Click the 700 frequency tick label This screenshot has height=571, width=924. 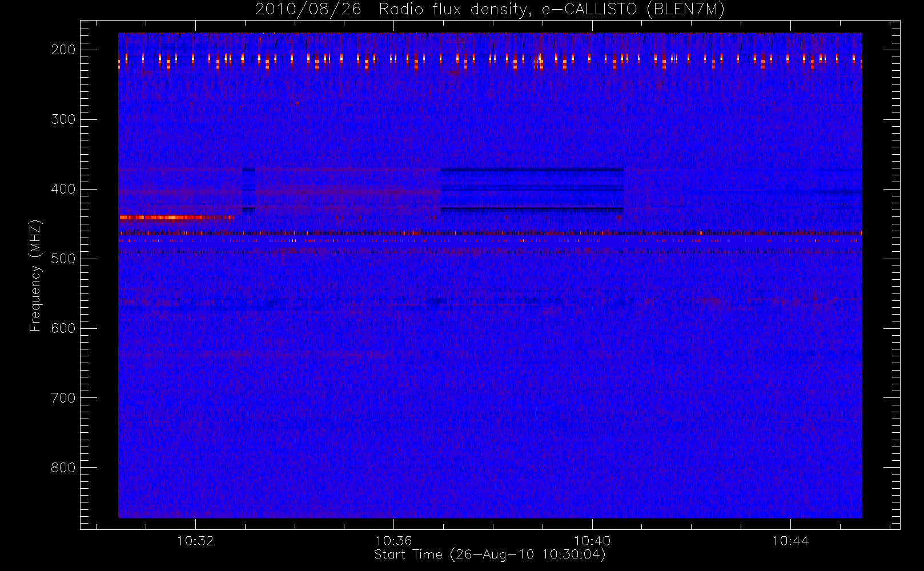pos(63,398)
